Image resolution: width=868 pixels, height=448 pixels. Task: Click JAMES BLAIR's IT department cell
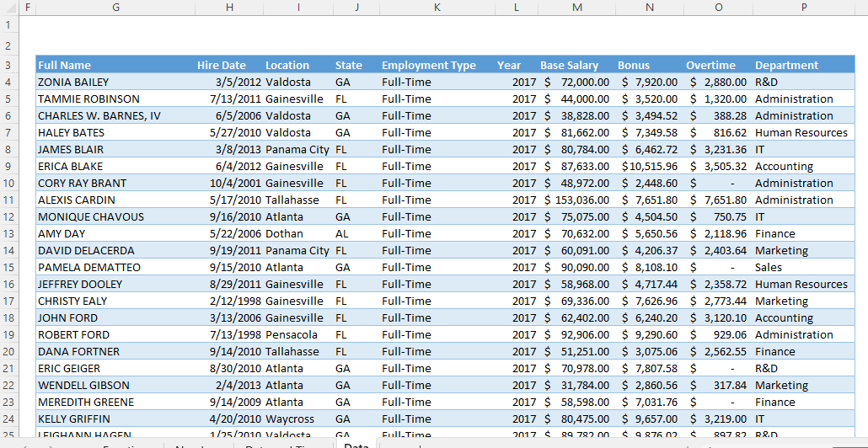pyautogui.click(x=804, y=149)
